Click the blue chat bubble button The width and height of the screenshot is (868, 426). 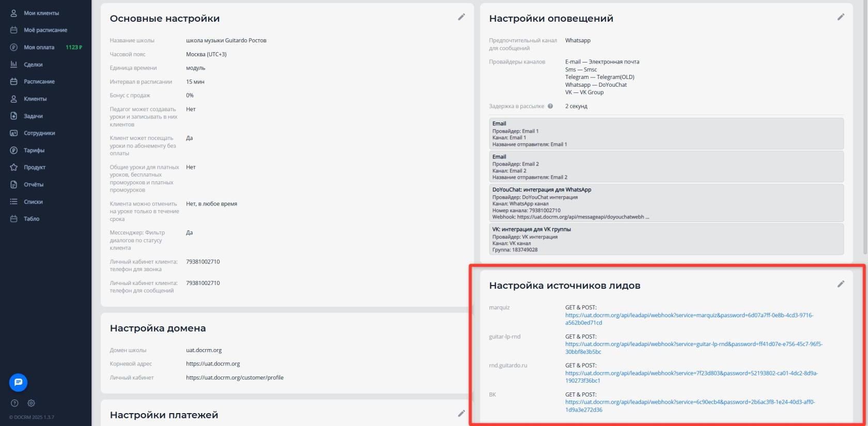pos(18,382)
